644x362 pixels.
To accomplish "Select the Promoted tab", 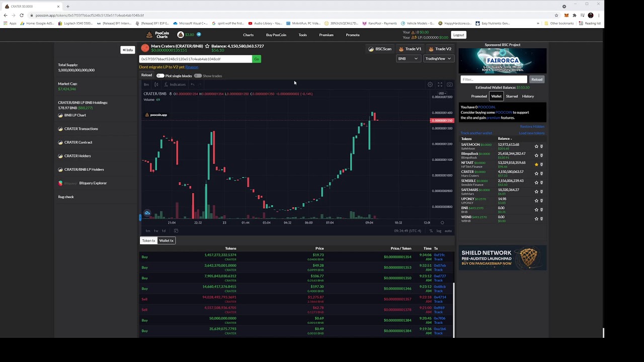I will (x=479, y=97).
